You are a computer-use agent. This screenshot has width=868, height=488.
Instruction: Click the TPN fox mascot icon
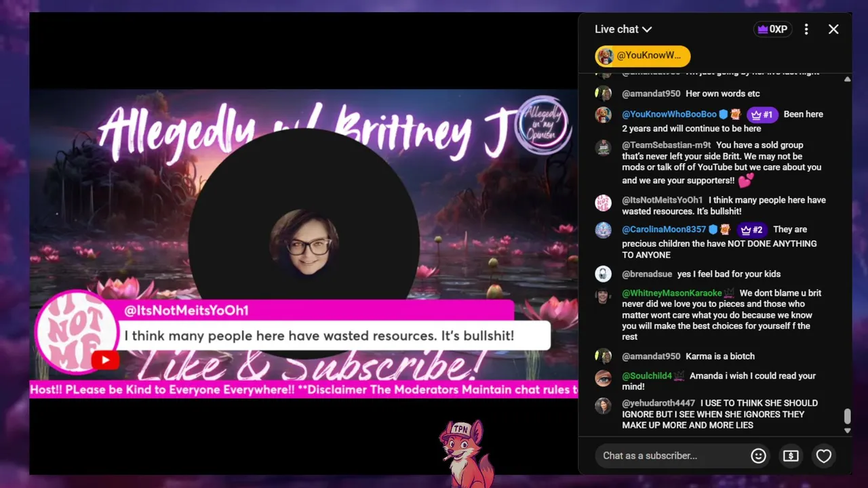tap(465, 453)
